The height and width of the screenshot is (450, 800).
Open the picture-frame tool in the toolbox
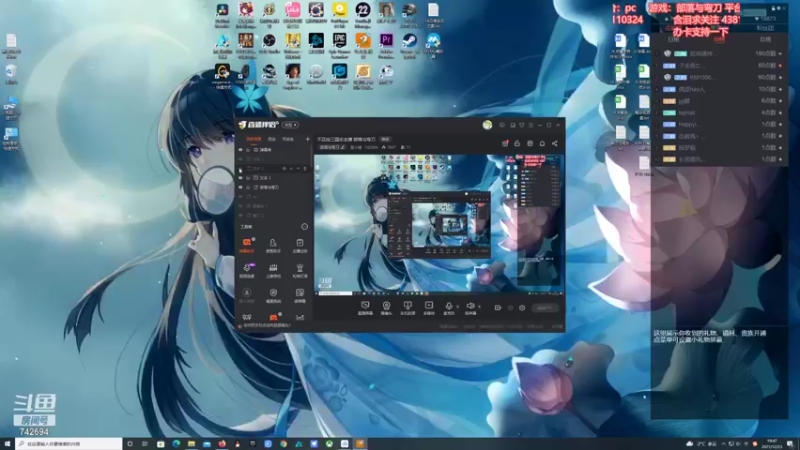coord(299,295)
